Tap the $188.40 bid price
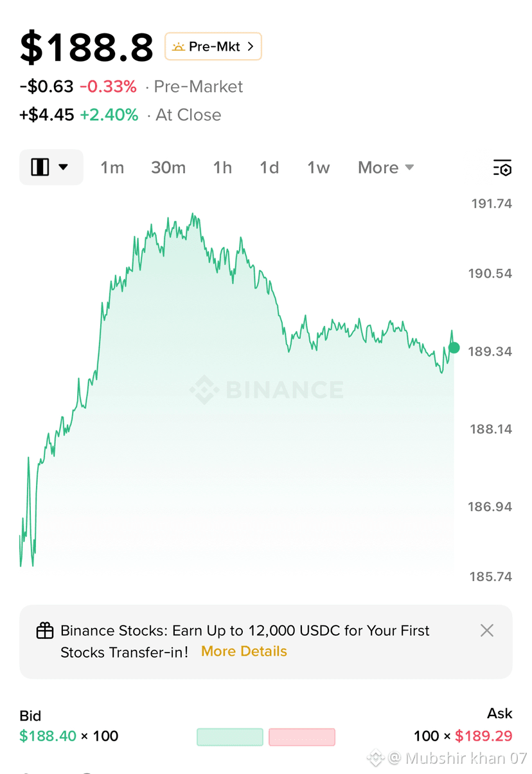Screen dimensions: 532x774 pyautogui.click(x=48, y=736)
